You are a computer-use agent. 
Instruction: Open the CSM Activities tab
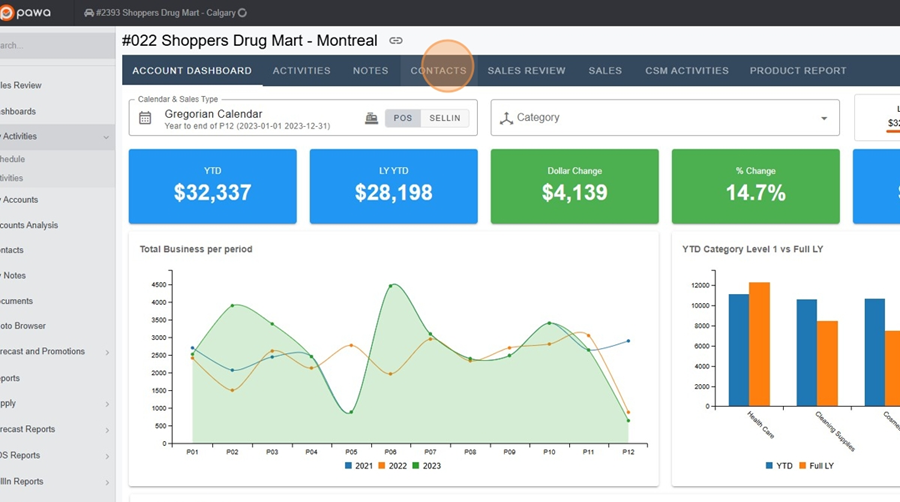pyautogui.click(x=686, y=71)
